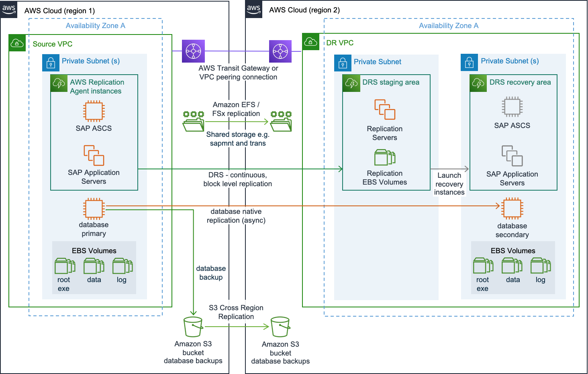Viewport: 588px width, 374px height.
Task: Select the 'S3 Cross Region Replication' label
Action: (236, 312)
